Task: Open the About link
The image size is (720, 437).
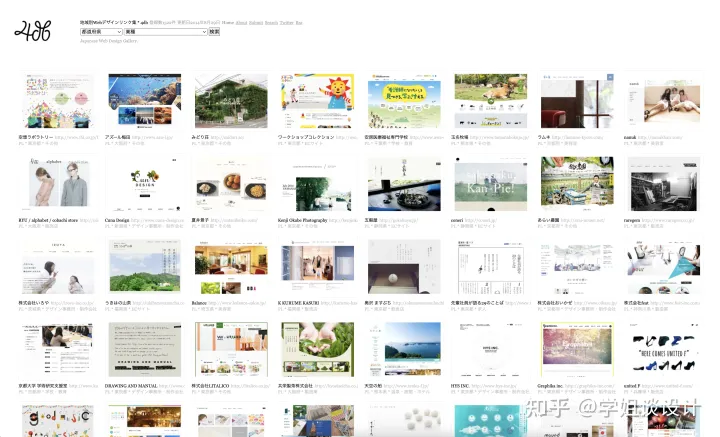Action: pos(241,22)
